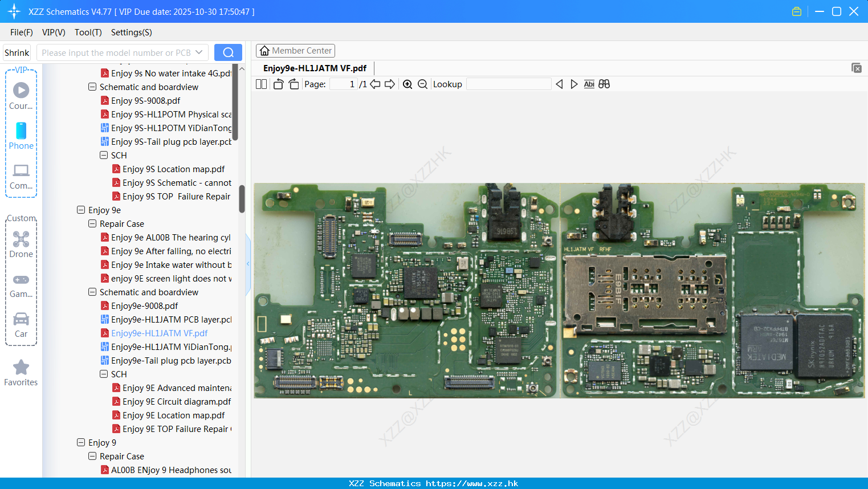The height and width of the screenshot is (489, 868).
Task: Collapse the Enjoy 9 tree node
Action: (x=81, y=442)
